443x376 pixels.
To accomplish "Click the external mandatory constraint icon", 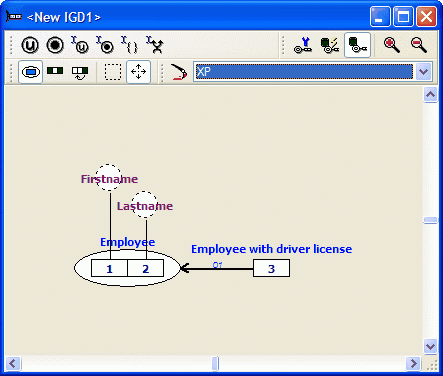I will pyautogui.click(x=105, y=45).
